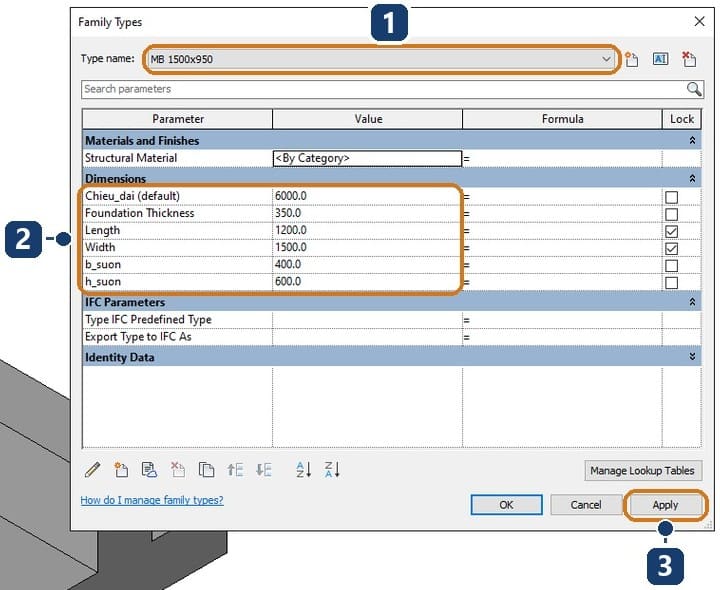Open the Type name dropdown MB 1500x950
Screen dimensions: 720x590
[381, 59]
